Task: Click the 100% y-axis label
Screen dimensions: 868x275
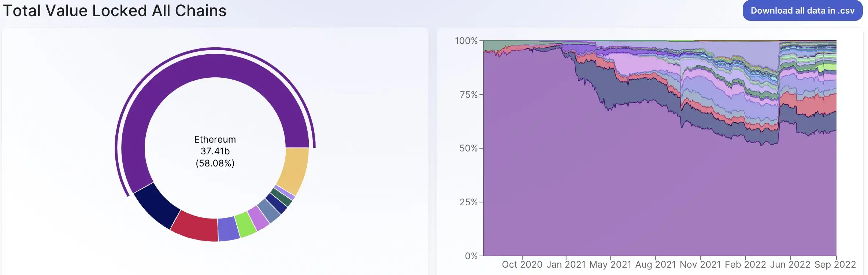Action: tap(466, 41)
